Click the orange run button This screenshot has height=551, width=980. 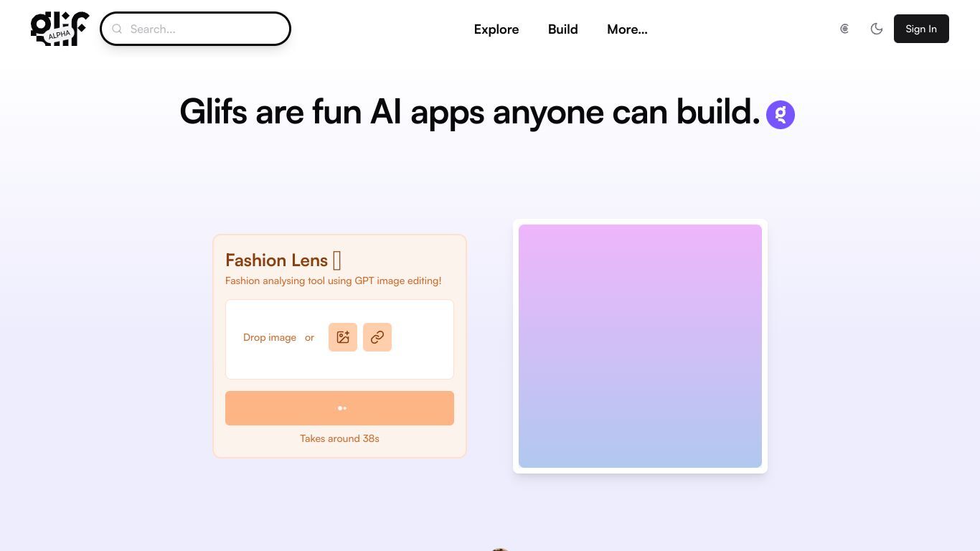point(339,408)
